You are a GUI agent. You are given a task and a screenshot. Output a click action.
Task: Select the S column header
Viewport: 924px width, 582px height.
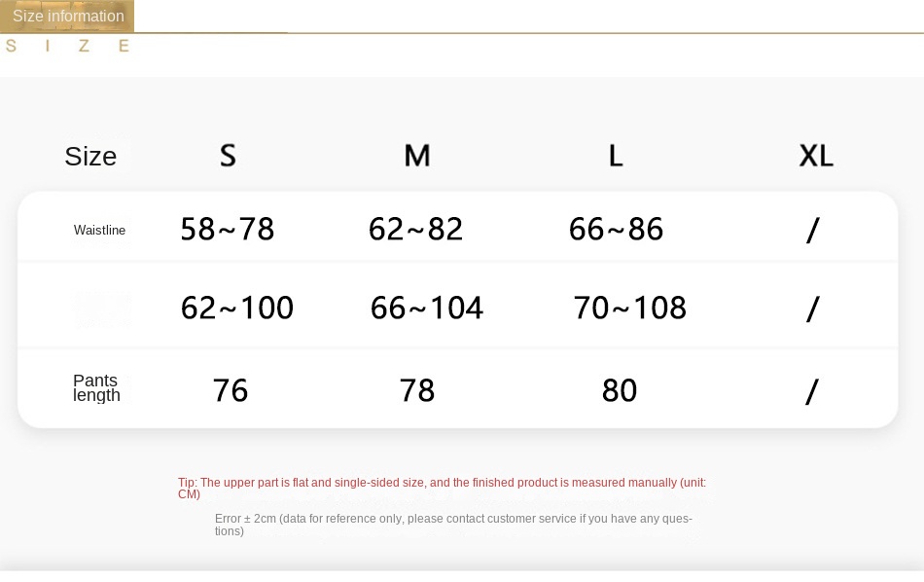[x=228, y=156]
